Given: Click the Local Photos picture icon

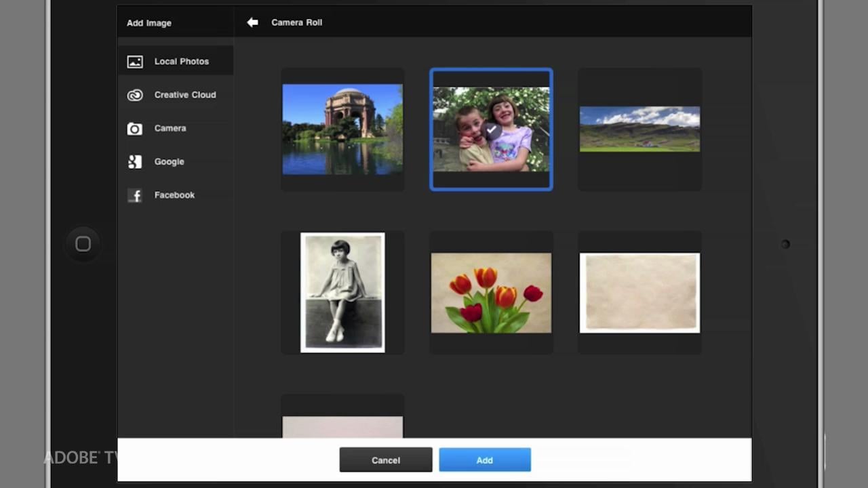Looking at the screenshot, I should click(135, 62).
